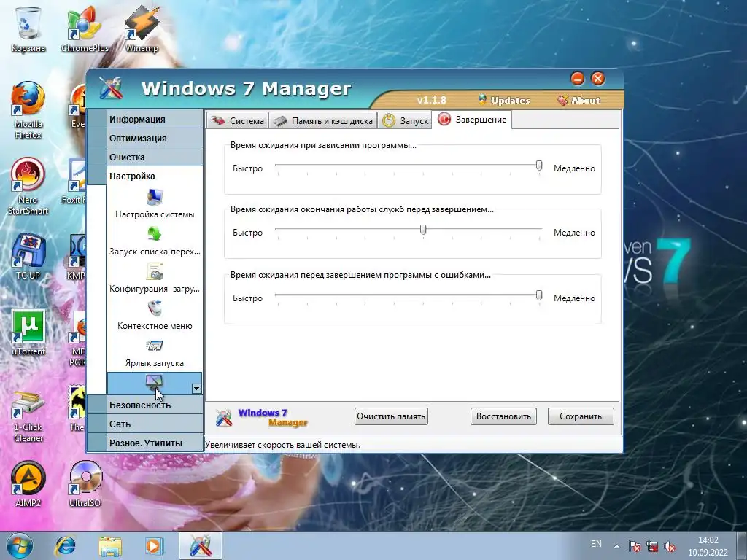Switch to Память и кэш диска tab
Screen dimensions: 747x560
[323, 120]
